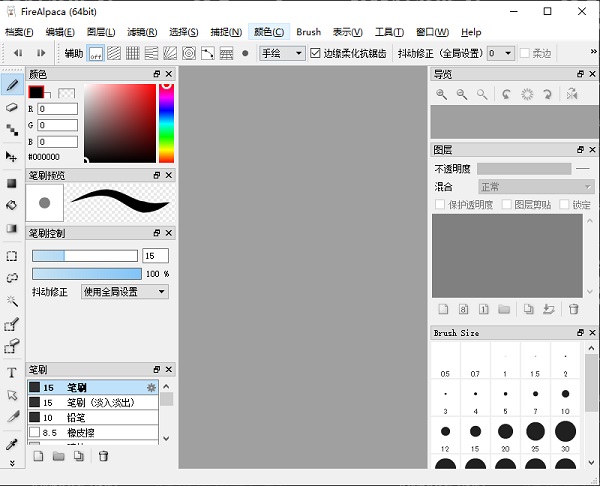Enable the 图层剪贴 checkbox
Viewport: 600px width, 486px height.
pyautogui.click(x=505, y=204)
